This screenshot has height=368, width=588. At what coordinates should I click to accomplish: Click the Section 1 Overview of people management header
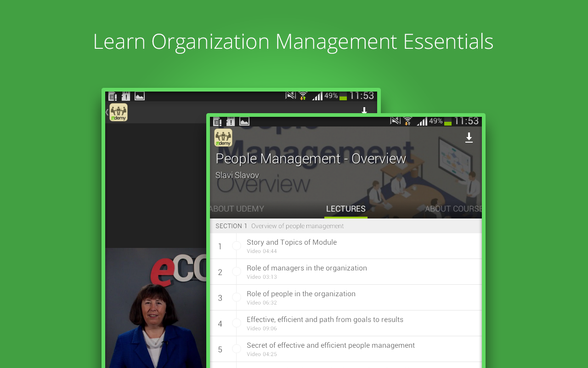[346, 226]
